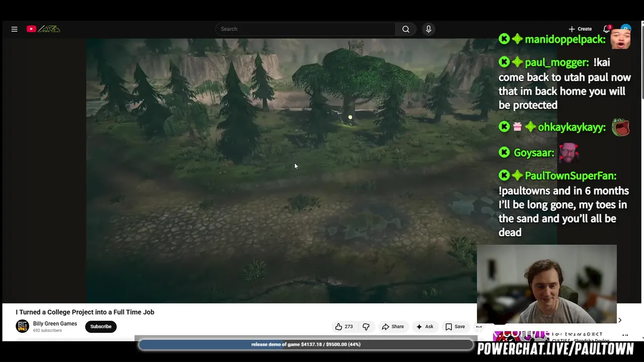Start voice search with microphone icon

[x=429, y=29]
